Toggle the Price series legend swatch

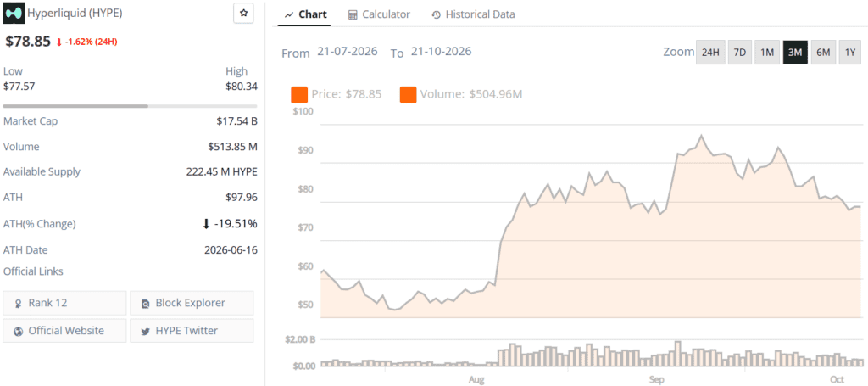[x=299, y=95]
